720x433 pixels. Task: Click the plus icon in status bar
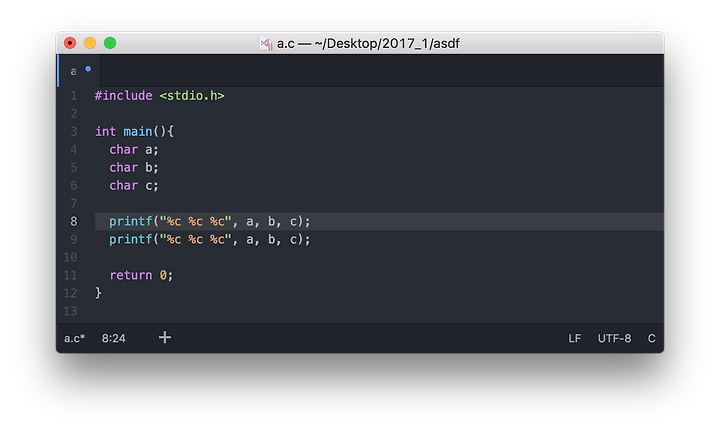point(165,337)
